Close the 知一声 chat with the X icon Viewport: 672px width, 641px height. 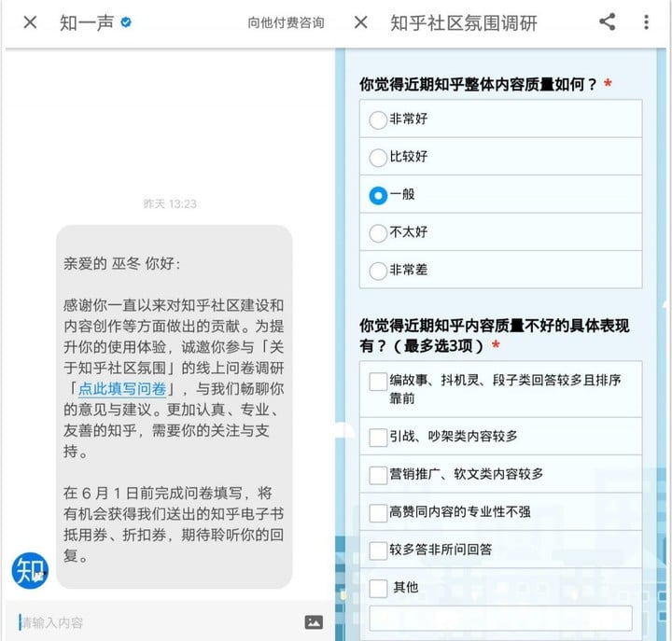point(30,22)
